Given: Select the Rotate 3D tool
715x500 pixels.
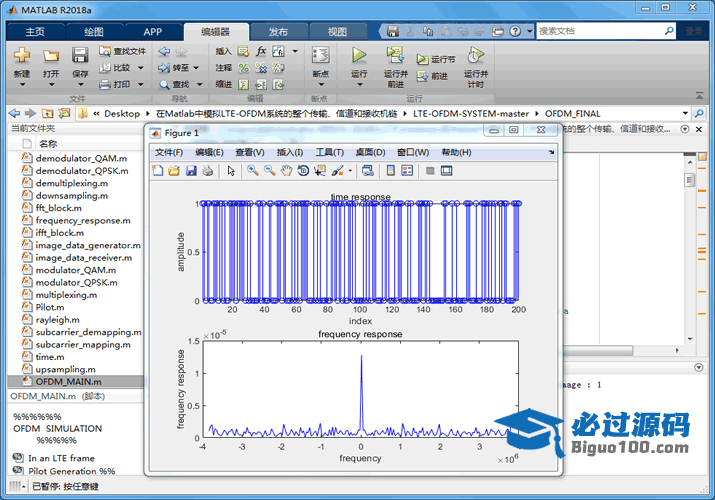Looking at the screenshot, I should 303,171.
